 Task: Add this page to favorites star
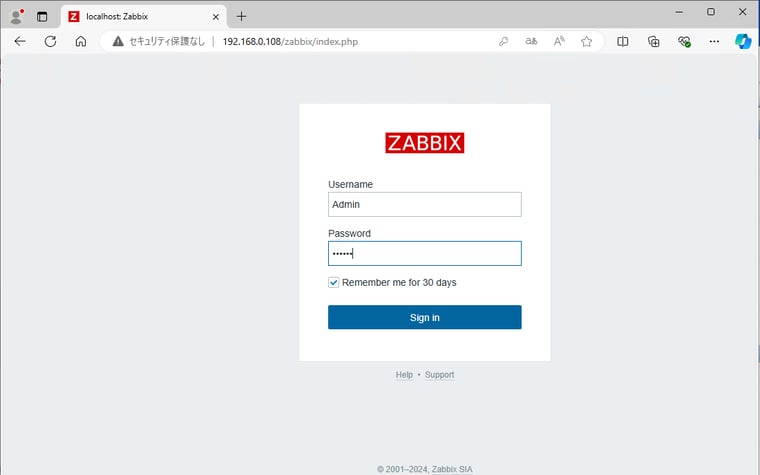coord(586,42)
